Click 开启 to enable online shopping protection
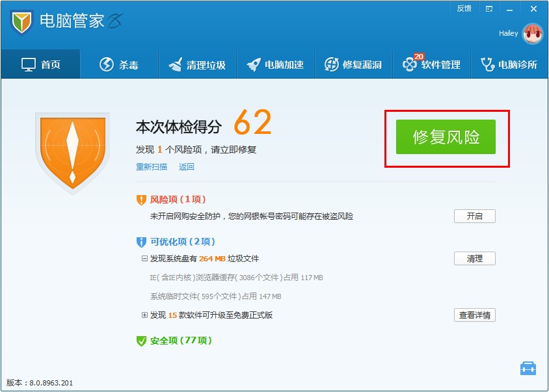 [474, 216]
